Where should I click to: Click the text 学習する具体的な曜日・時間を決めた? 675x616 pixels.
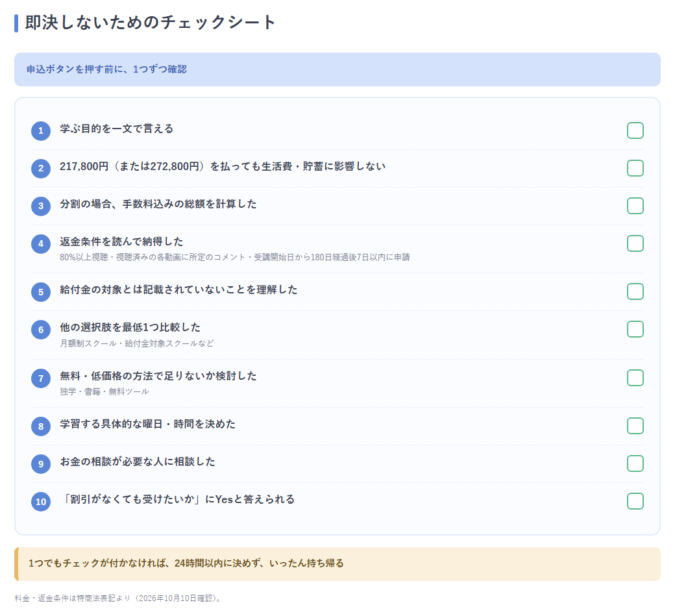[147, 424]
